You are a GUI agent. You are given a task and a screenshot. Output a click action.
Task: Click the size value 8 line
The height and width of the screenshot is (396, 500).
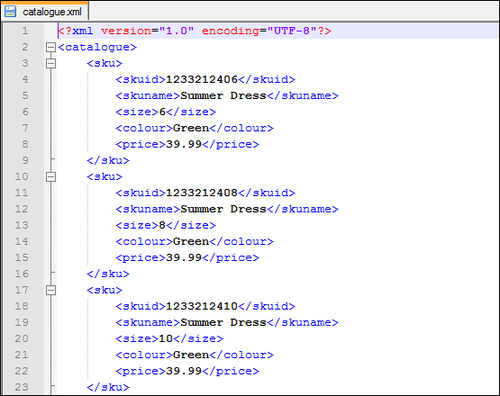[166, 225]
